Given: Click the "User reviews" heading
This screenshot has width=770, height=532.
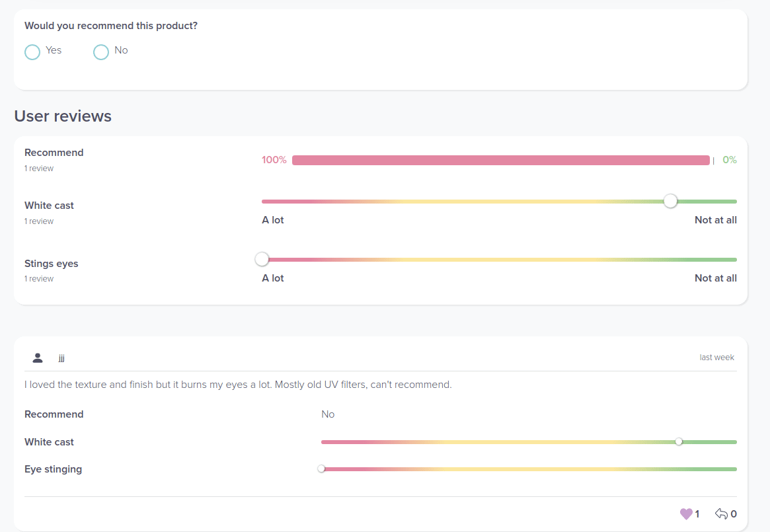Looking at the screenshot, I should [x=63, y=116].
